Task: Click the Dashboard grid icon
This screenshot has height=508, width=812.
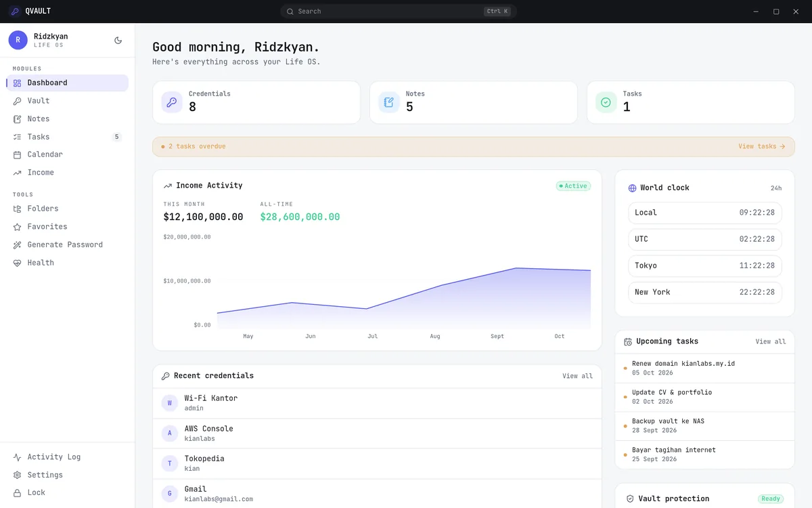Action: tap(18, 83)
